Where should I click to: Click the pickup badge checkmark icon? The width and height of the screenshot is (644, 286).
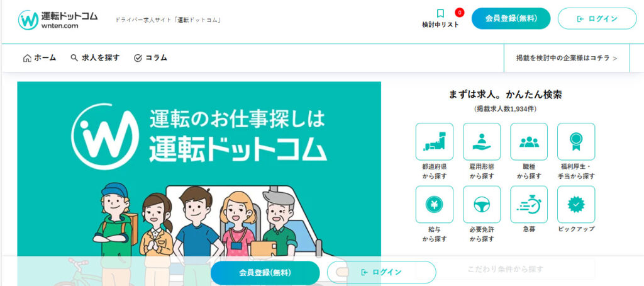coord(576,205)
